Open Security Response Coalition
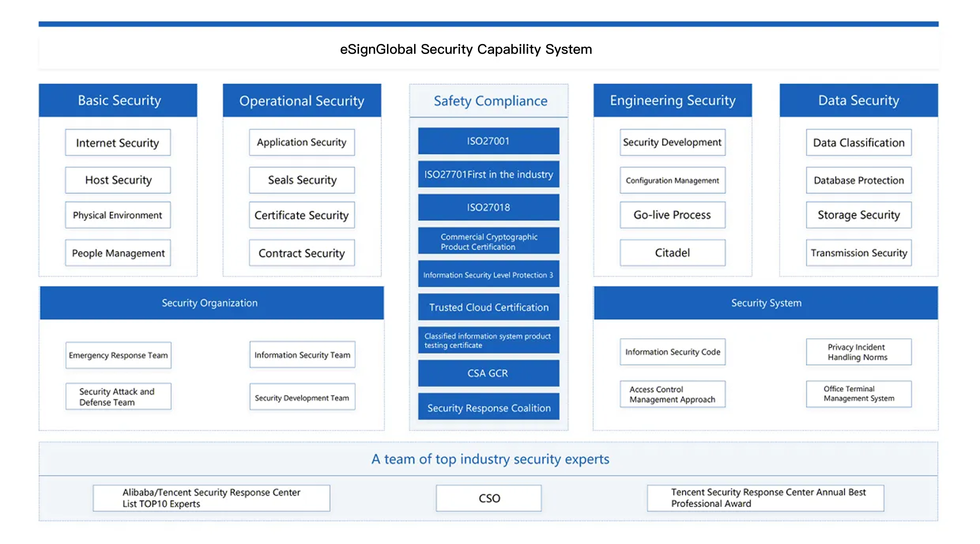 pyautogui.click(x=488, y=408)
